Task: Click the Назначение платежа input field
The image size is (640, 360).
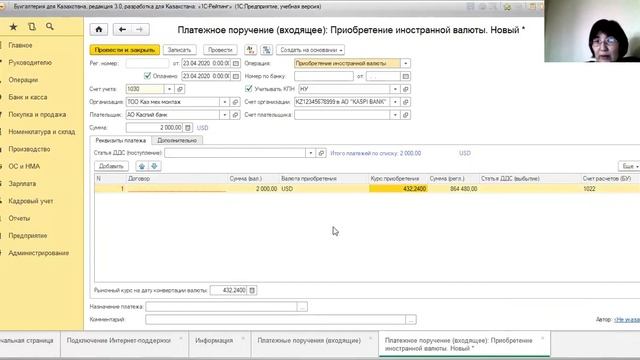Action: (x=221, y=307)
